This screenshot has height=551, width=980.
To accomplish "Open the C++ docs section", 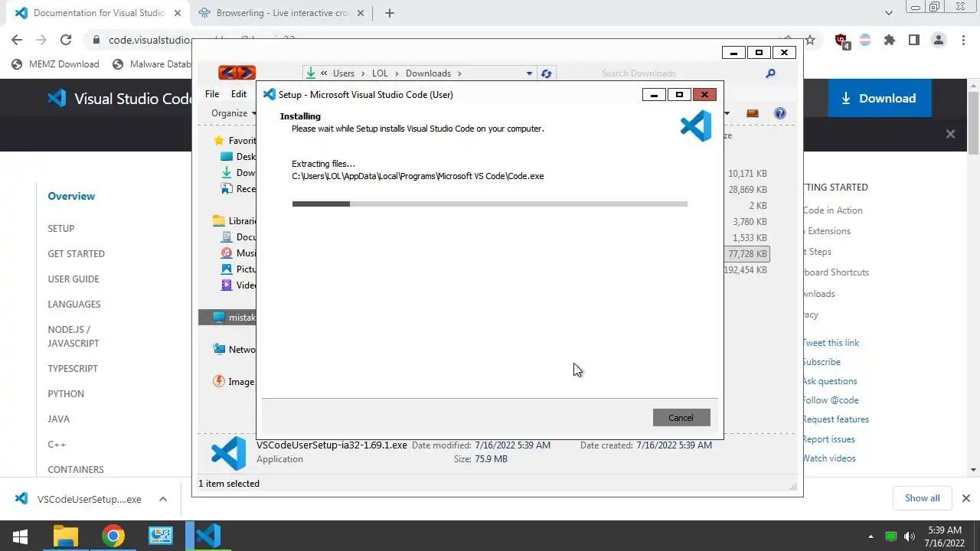I will coord(57,444).
